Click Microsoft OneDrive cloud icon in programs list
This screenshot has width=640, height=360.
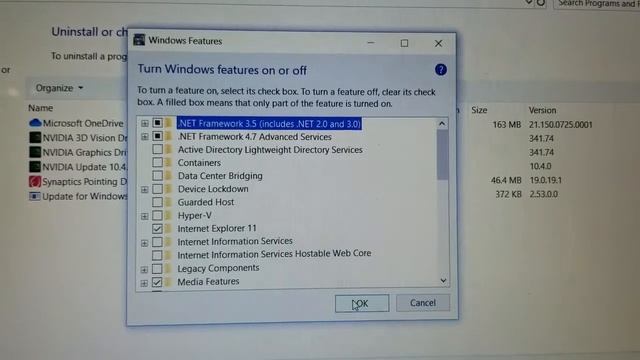tap(36, 123)
